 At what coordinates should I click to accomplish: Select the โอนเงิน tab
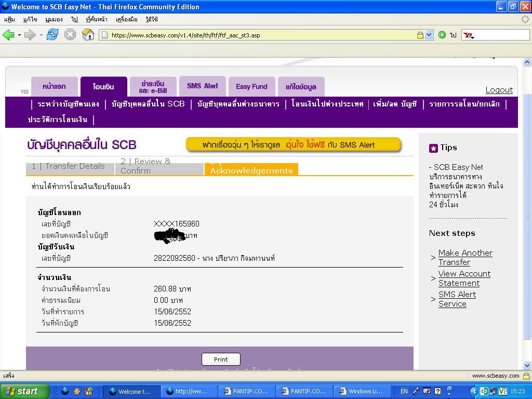pyautogui.click(x=103, y=87)
